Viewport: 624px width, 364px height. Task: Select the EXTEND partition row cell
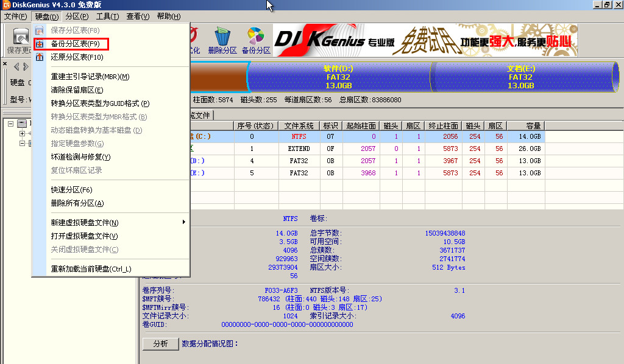click(x=299, y=149)
